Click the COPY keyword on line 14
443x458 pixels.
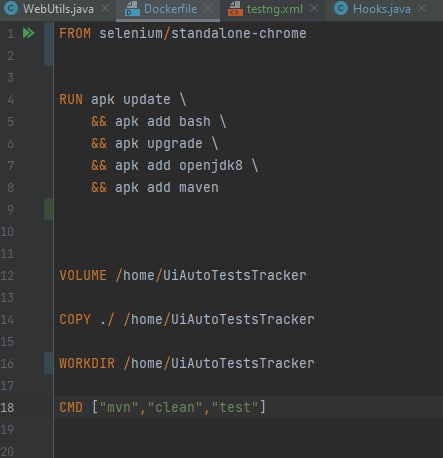click(75, 320)
